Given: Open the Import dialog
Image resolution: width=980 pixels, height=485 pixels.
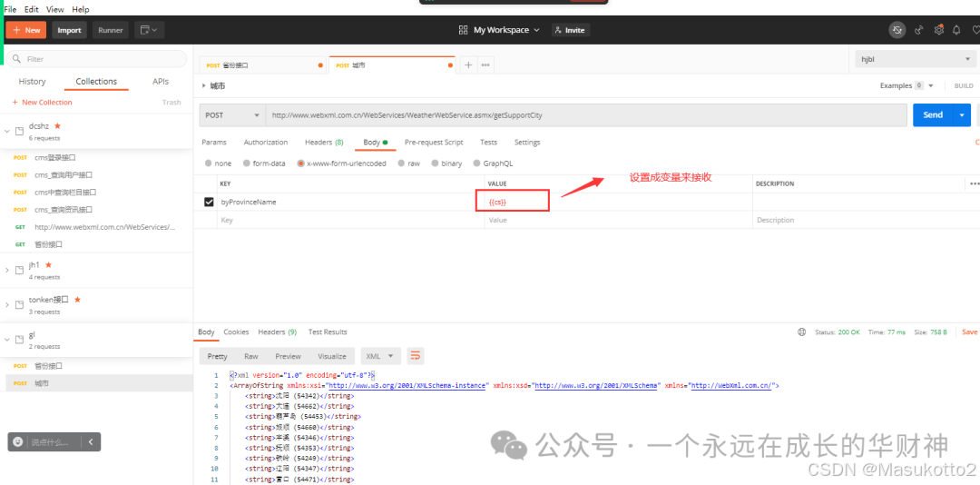Looking at the screenshot, I should 69,30.
